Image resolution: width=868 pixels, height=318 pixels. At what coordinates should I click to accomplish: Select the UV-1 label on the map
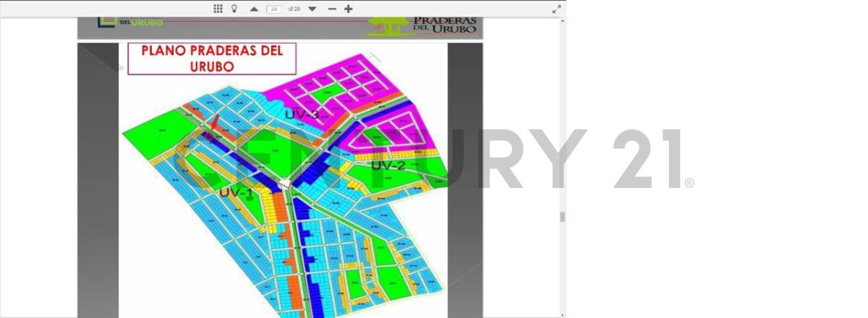click(236, 193)
